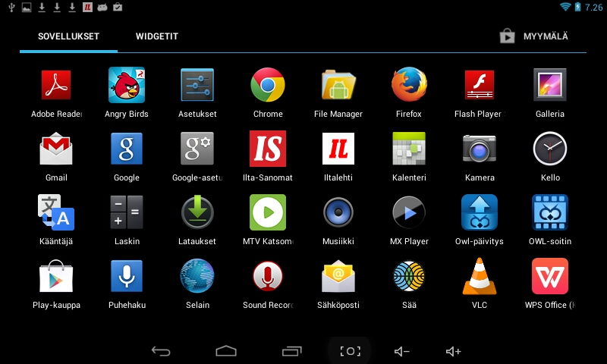Open Play-kauppa store app
The width and height of the screenshot is (607, 364).
[x=56, y=276]
